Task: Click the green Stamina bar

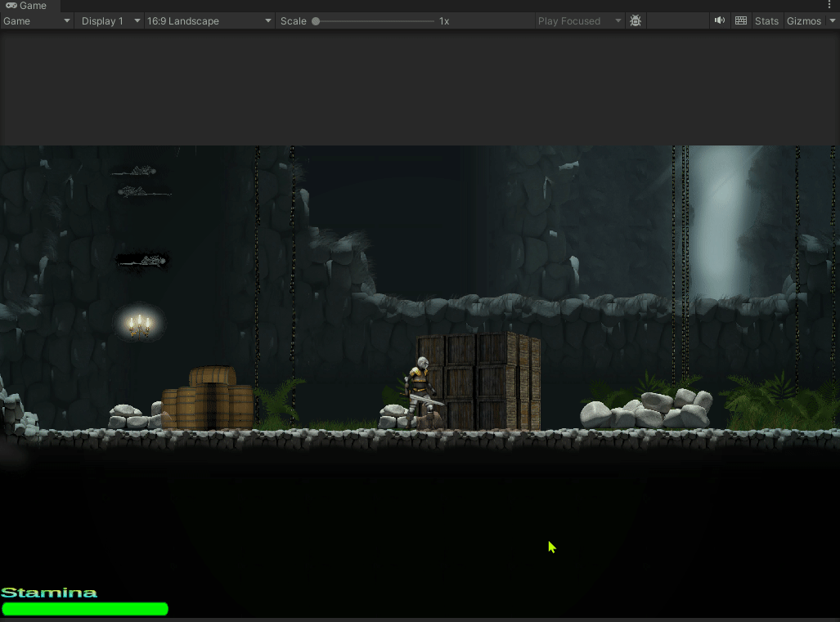Action: (85, 609)
